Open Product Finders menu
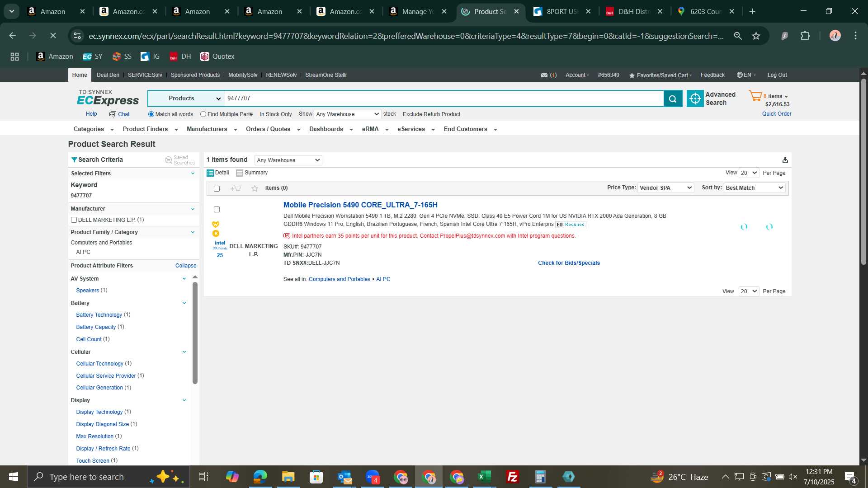This screenshot has height=488, width=868. coord(151,129)
